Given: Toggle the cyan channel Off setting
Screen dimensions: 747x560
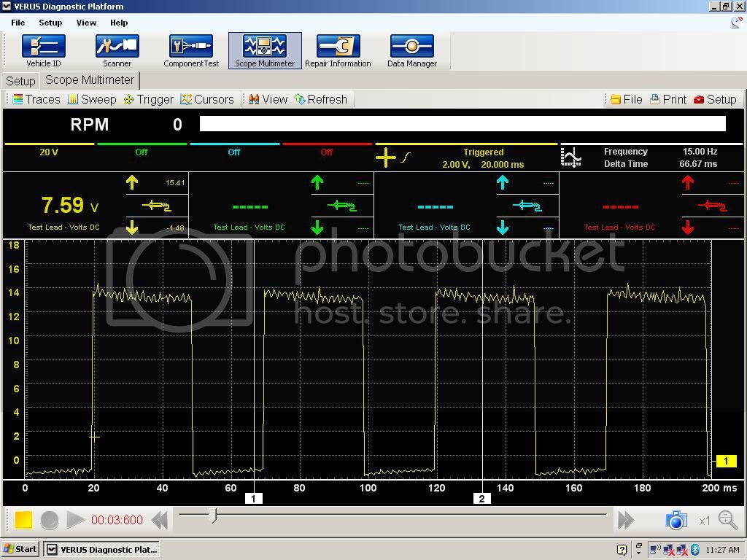Looking at the screenshot, I should 234,152.
